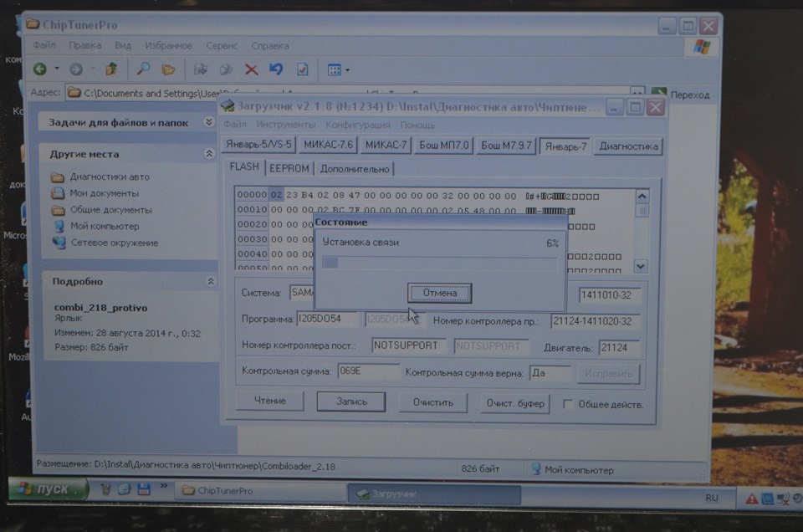
Task: Open the Конфигурация menu in Загрузчик
Action: (357, 125)
